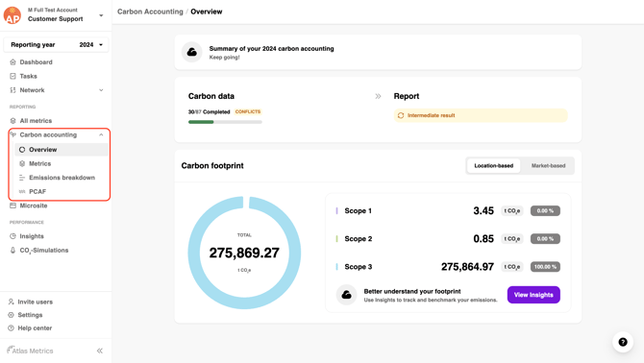Click the PCAF icon
644x363 pixels.
[22, 191]
